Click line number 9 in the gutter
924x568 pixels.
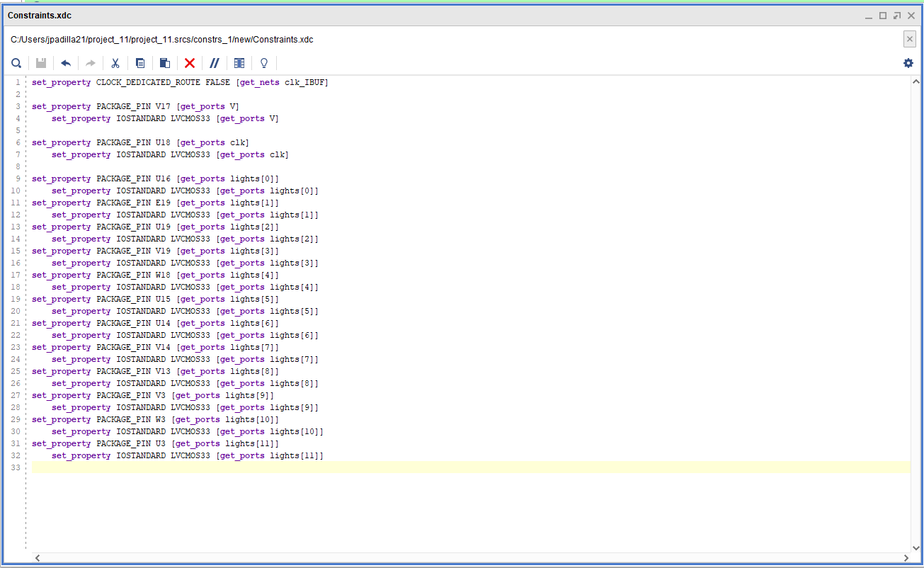point(17,178)
